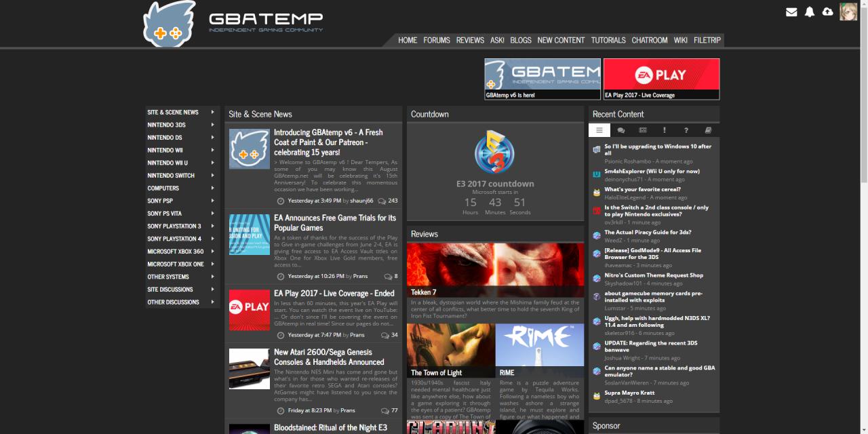The height and width of the screenshot is (434, 868).
Task: Click the reply count bubble showing 243
Action: tap(389, 201)
